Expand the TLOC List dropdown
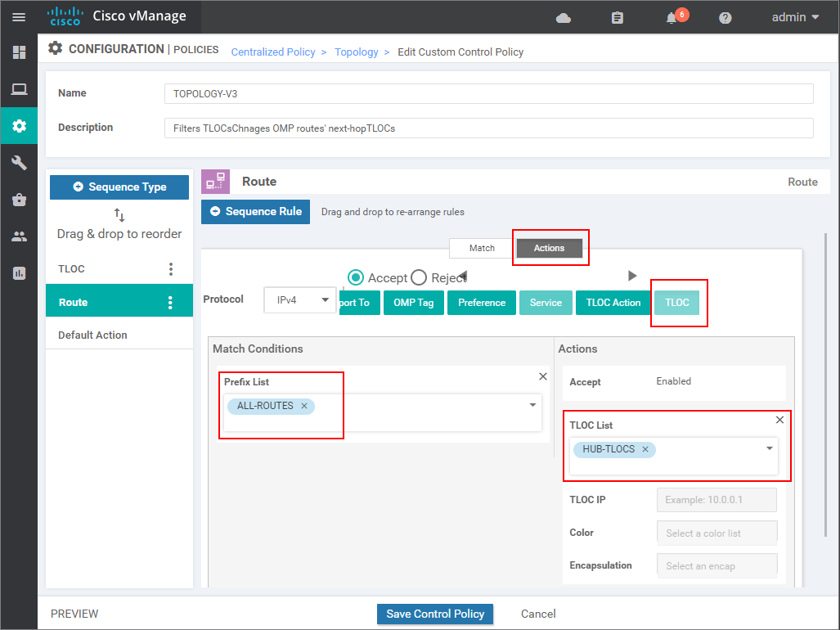 point(769,448)
